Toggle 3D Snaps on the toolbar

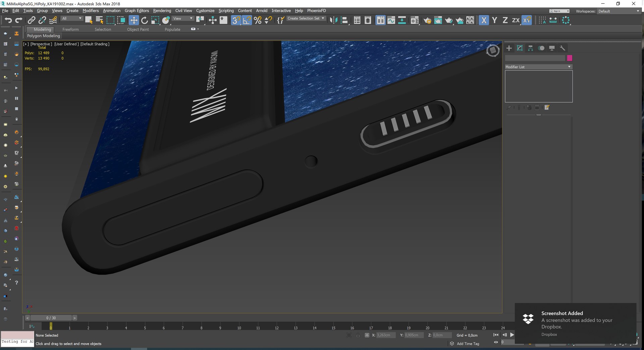[236, 20]
